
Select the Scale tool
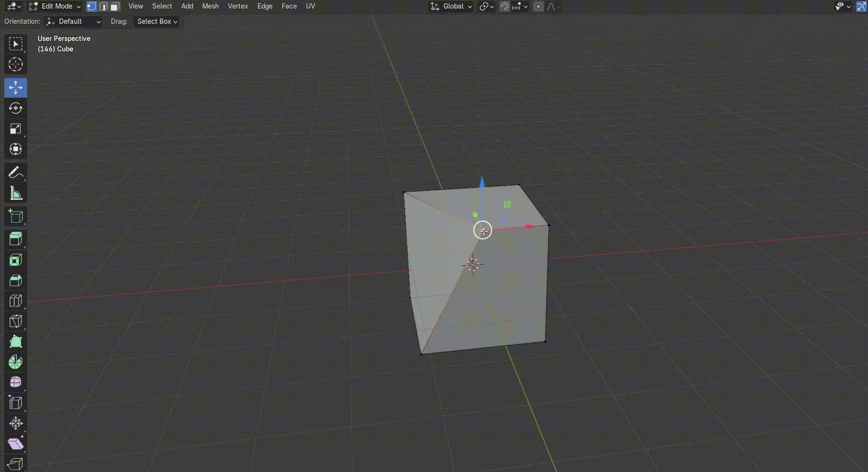(16, 128)
